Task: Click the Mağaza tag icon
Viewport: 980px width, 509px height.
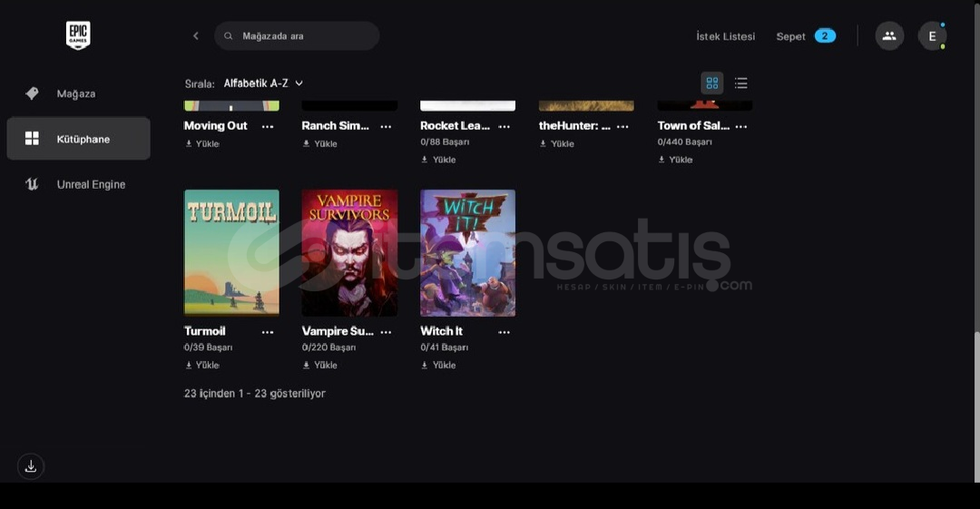Action: (x=32, y=93)
